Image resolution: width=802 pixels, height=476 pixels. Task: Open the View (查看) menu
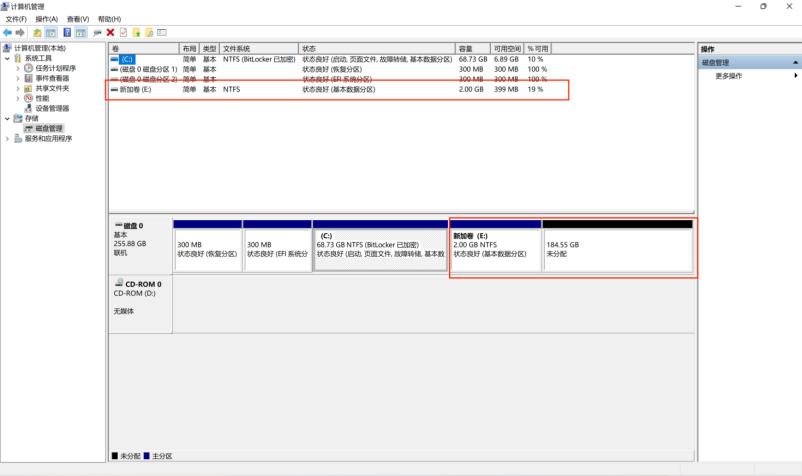pos(77,19)
